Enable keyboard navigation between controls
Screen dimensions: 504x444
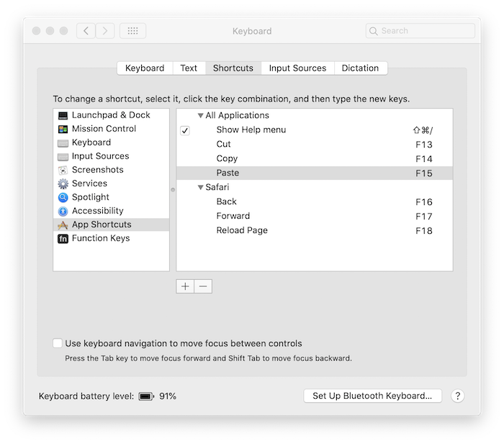[58, 343]
